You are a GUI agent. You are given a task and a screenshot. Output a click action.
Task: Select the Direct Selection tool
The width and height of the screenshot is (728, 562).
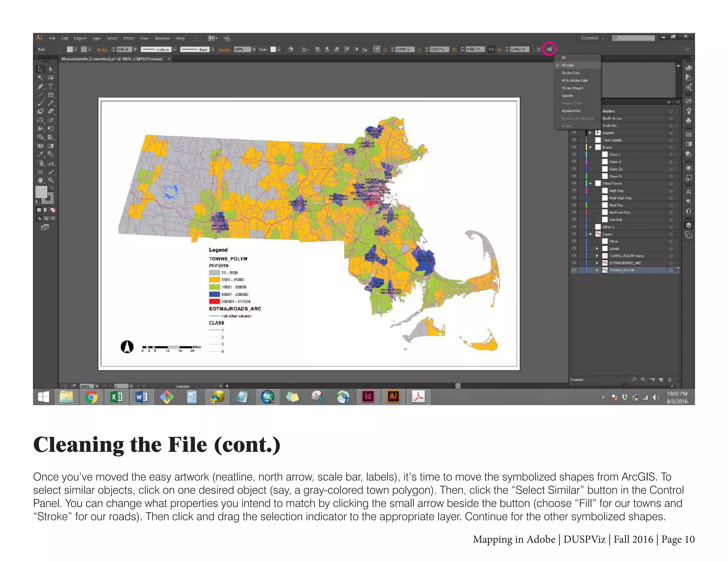pyautogui.click(x=51, y=69)
